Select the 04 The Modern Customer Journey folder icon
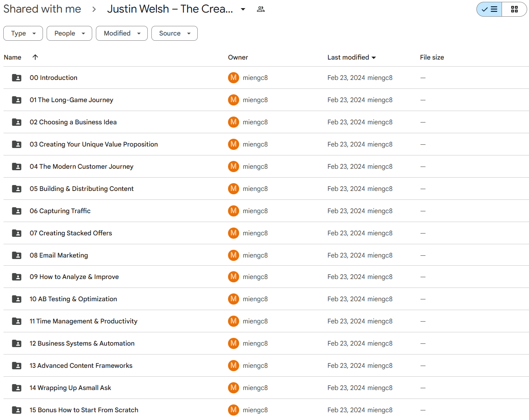 point(17,167)
